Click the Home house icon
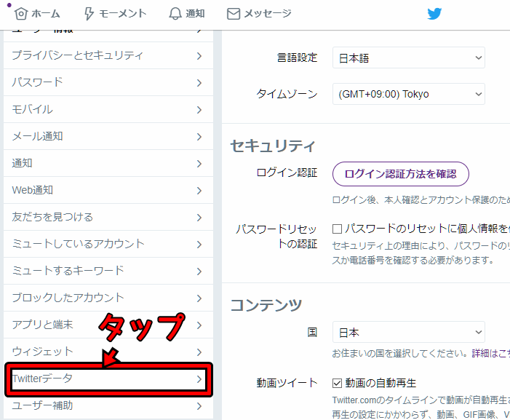The image size is (510, 420). (x=21, y=14)
